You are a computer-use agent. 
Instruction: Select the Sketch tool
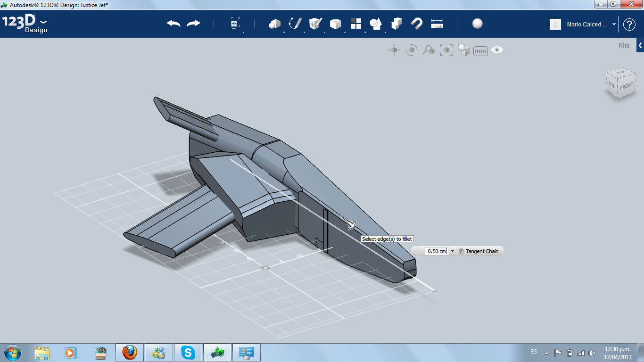pyautogui.click(x=295, y=24)
